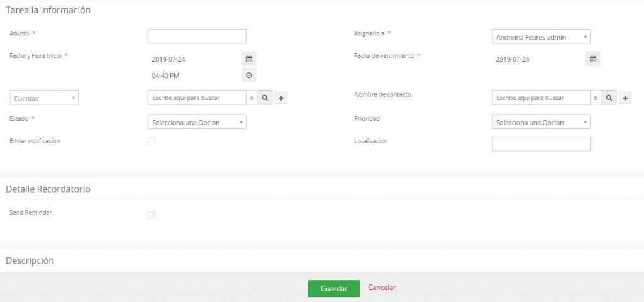The width and height of the screenshot is (644, 302).
Task: Click the green Guardar button
Action: coord(333,288)
